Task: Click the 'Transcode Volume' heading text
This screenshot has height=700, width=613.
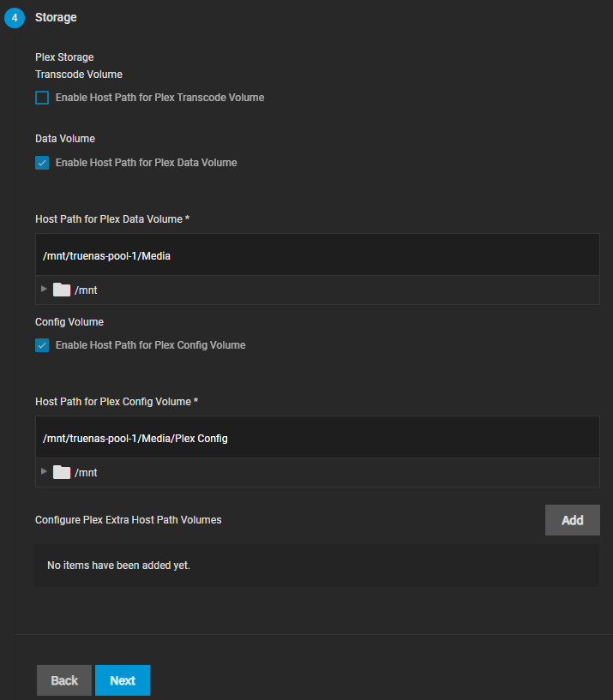Action: pos(79,75)
